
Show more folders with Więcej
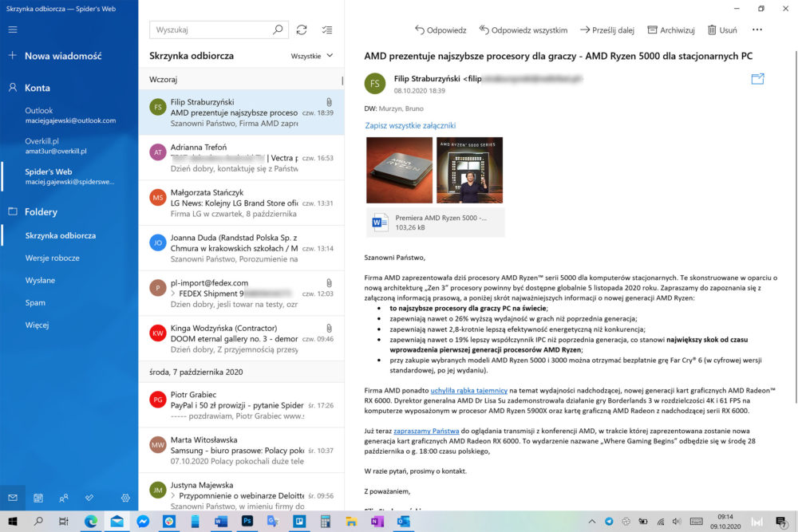click(38, 325)
